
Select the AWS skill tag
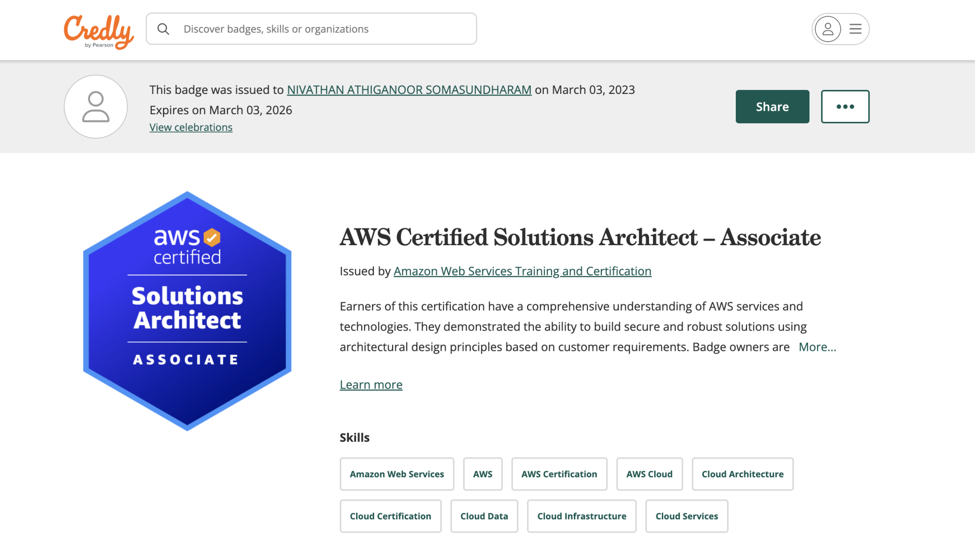483,474
